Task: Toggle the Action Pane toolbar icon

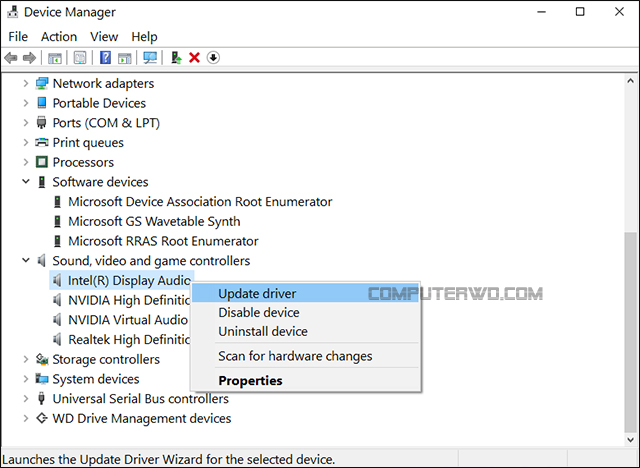Action: point(124,58)
